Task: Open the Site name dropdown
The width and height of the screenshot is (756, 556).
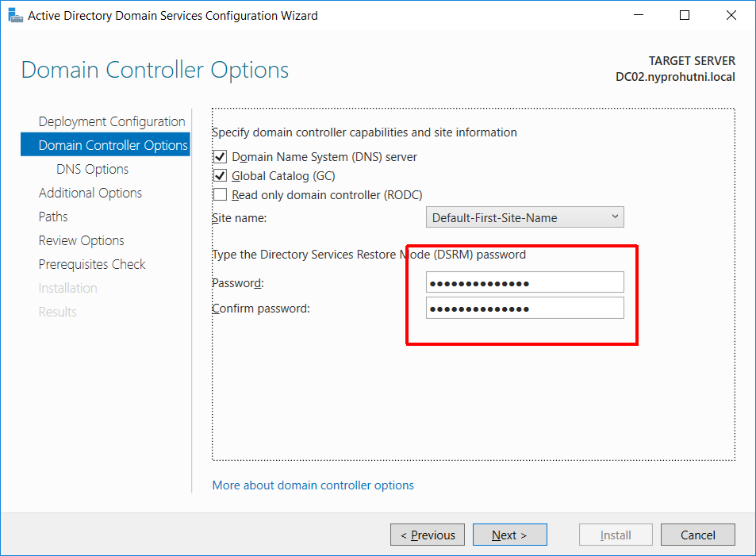Action: pos(524,217)
